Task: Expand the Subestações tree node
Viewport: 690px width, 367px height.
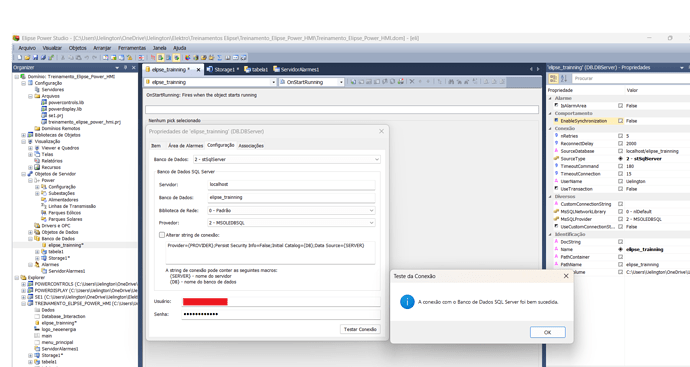Action: [x=37, y=193]
